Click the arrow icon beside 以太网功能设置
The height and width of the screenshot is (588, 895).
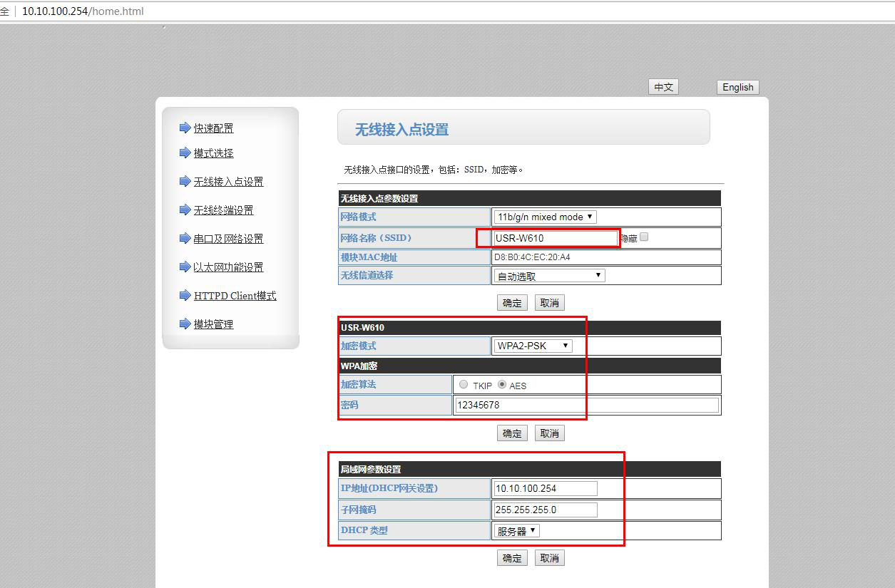pyautogui.click(x=185, y=267)
